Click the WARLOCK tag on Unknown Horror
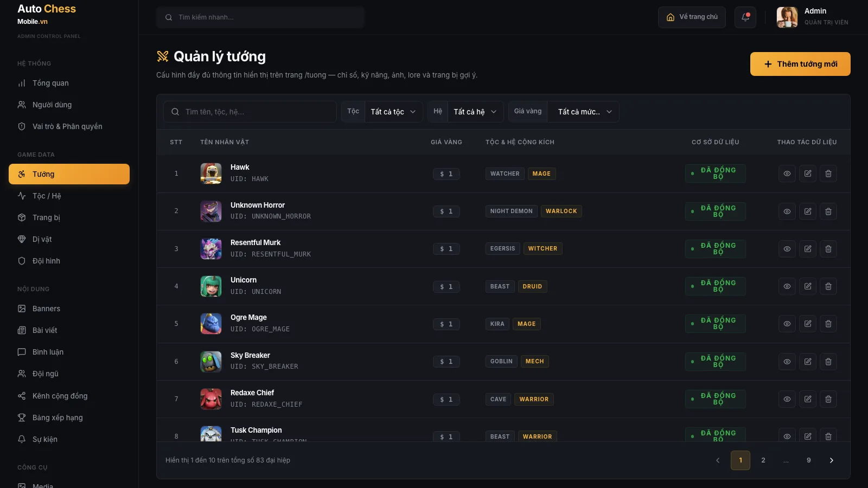 pos(561,211)
